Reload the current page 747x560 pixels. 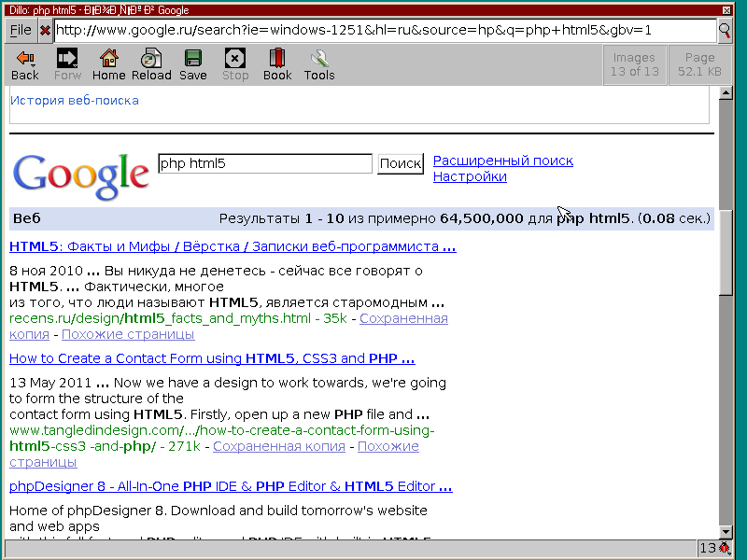[151, 64]
